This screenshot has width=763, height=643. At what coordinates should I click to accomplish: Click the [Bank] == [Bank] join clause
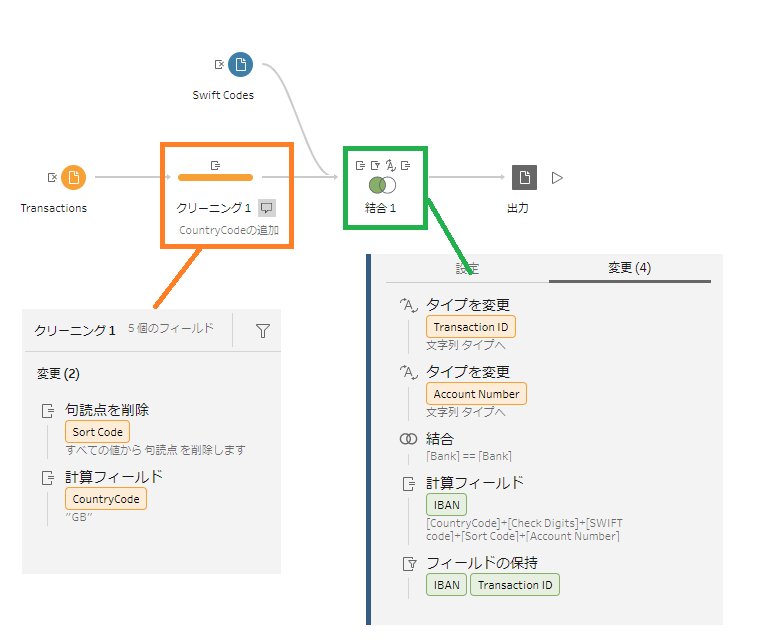pos(469,456)
